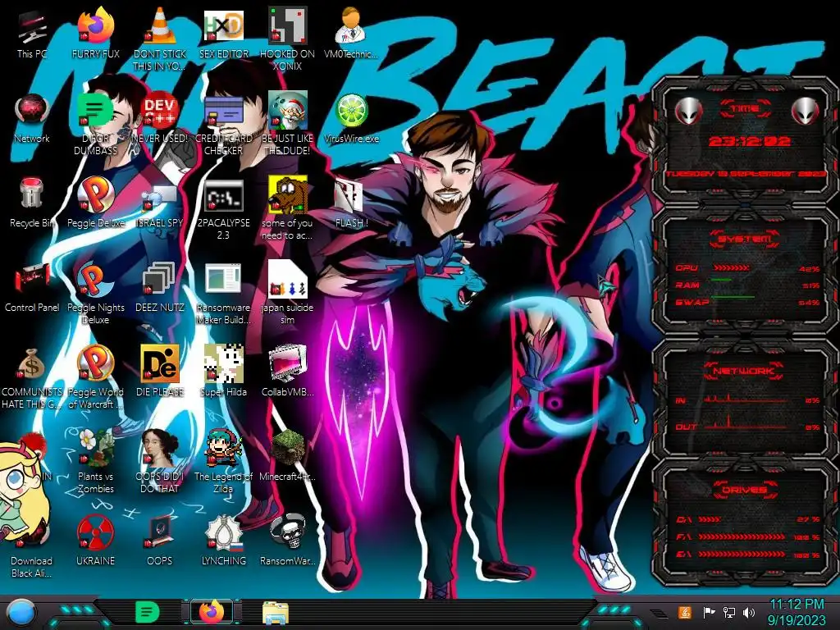Launch Plants vs Zombies
This screenshot has height=630, width=840.
point(96,448)
